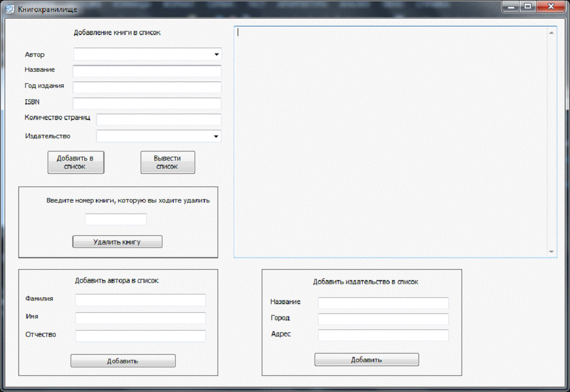
Task: Click the Адрес text field
Action: 383,335
